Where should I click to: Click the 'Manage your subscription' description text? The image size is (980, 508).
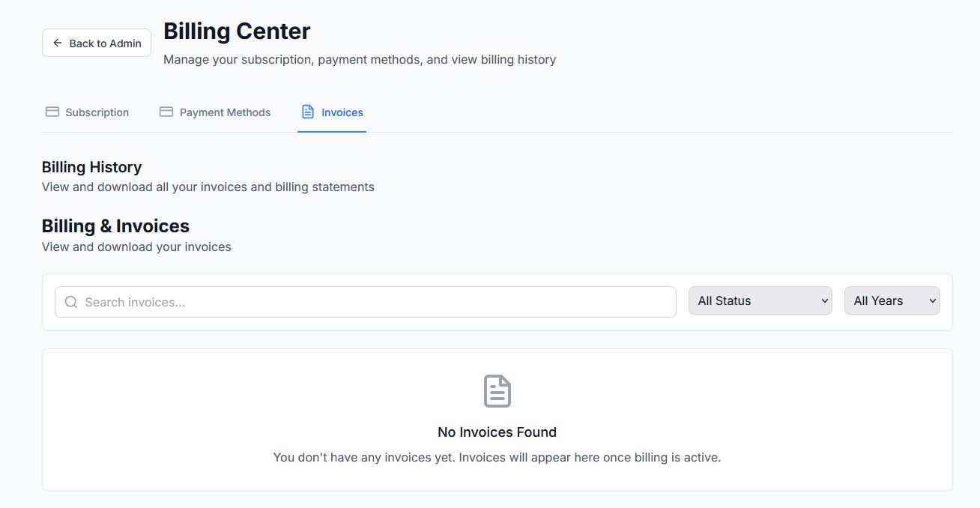(360, 59)
